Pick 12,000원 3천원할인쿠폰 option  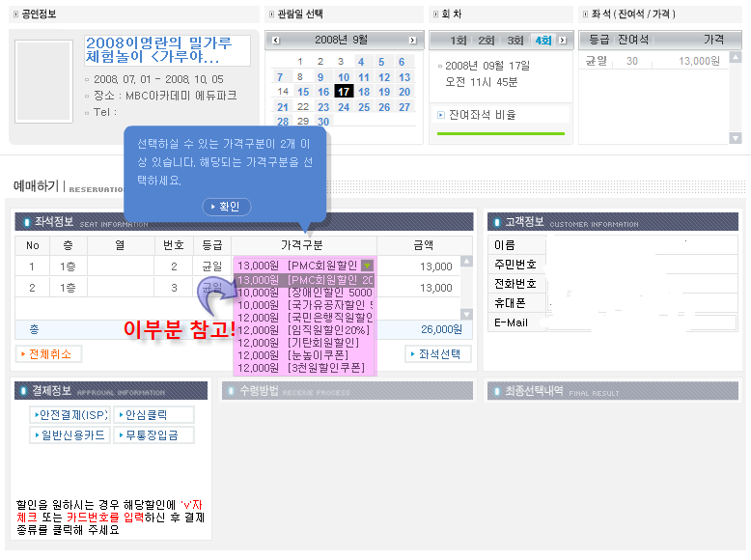click(x=305, y=368)
